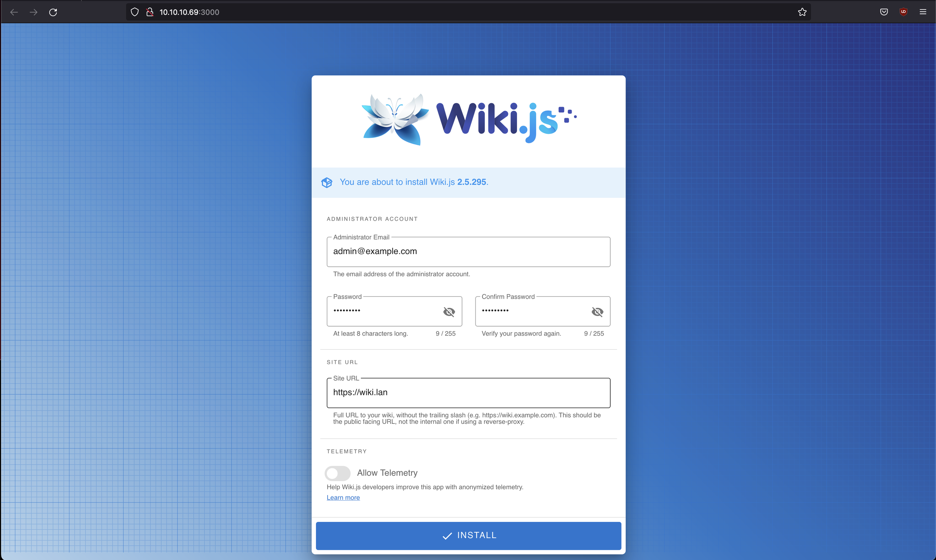Image resolution: width=936 pixels, height=560 pixels.
Task: Click the Site URL help text paragraph
Action: pyautogui.click(x=467, y=419)
